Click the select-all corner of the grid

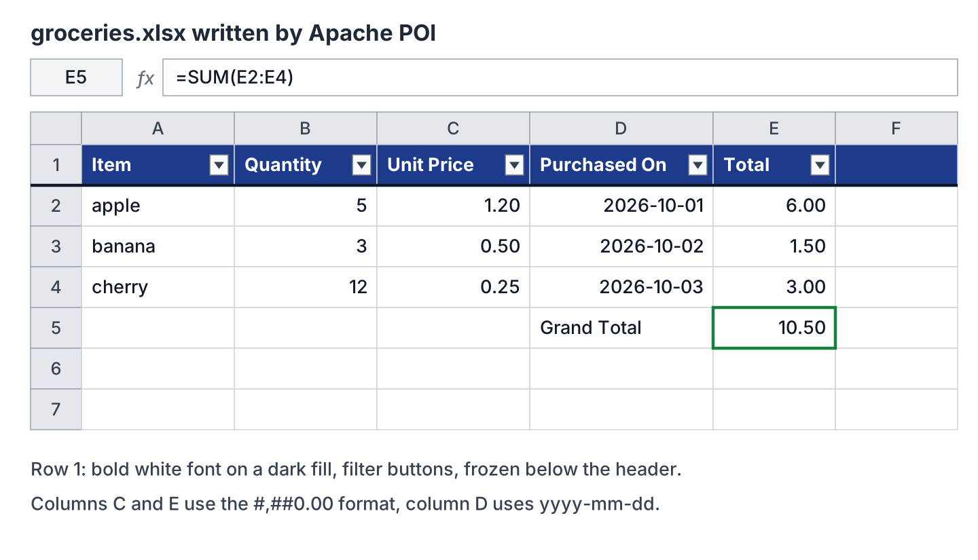[x=56, y=128]
